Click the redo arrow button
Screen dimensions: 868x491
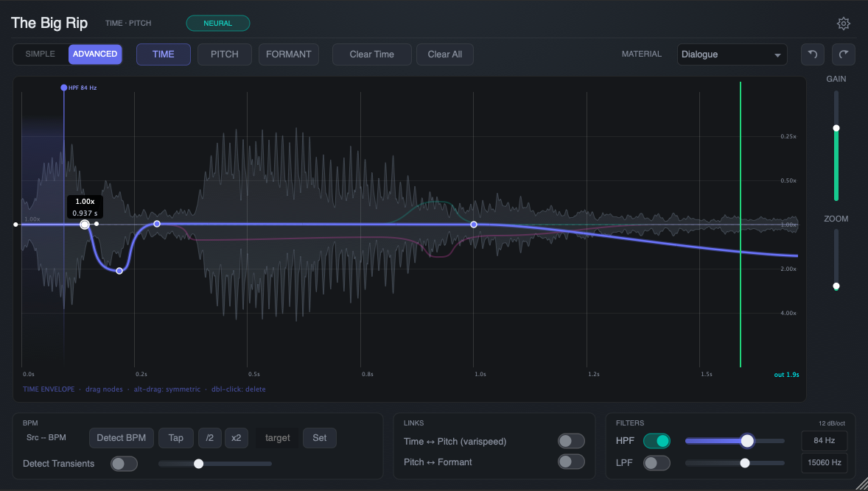(844, 54)
